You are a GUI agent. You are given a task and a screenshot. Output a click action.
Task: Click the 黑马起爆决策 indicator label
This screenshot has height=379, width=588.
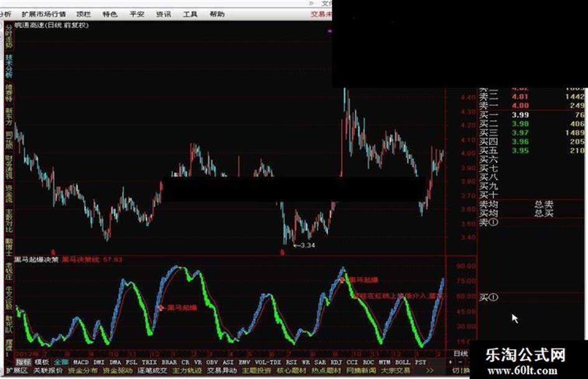click(x=36, y=260)
